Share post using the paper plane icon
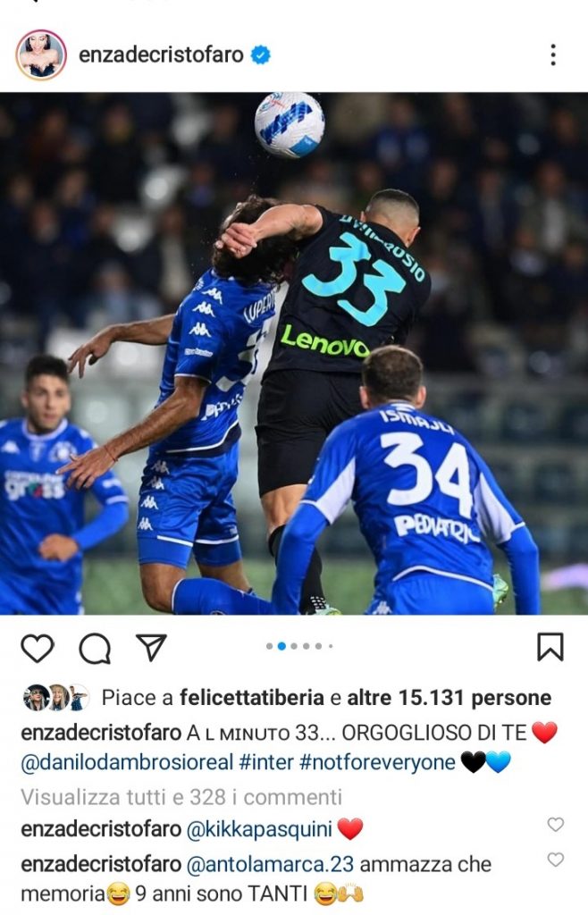 coord(151,647)
